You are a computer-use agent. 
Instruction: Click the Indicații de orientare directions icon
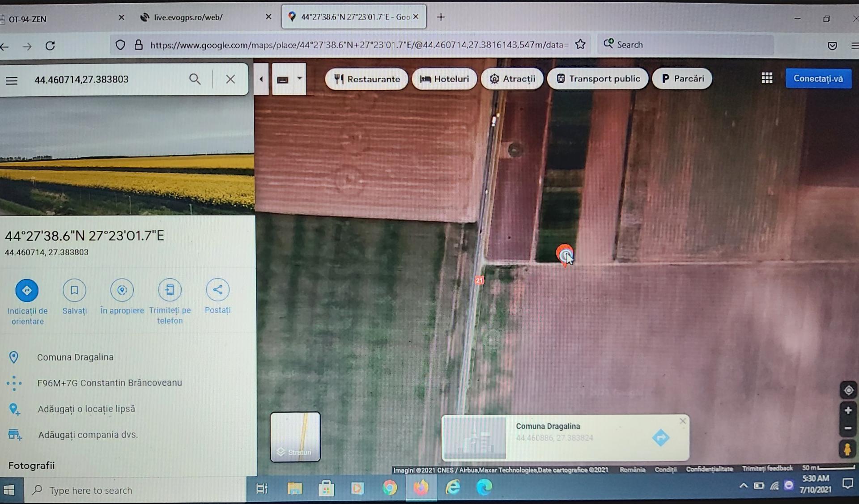[x=27, y=291]
